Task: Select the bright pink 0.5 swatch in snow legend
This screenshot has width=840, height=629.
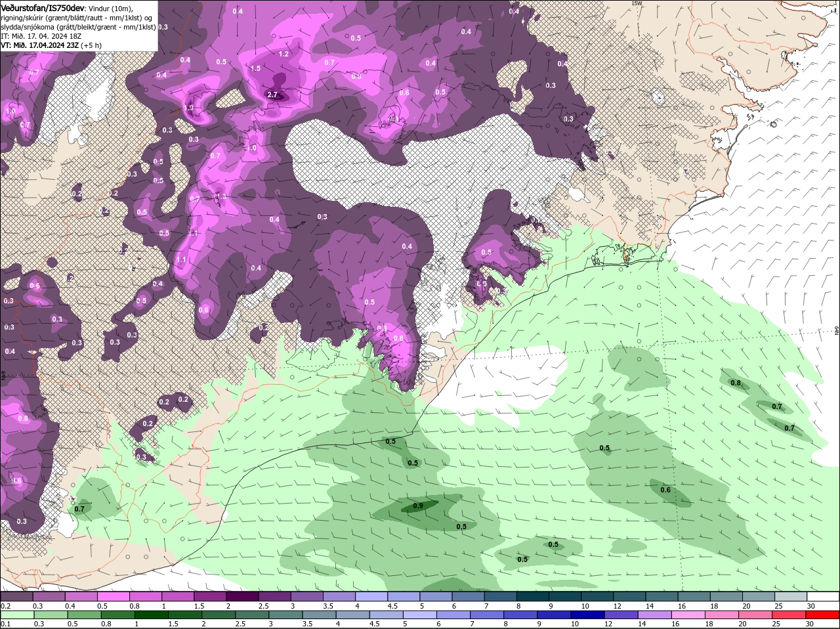Action: 113,596
